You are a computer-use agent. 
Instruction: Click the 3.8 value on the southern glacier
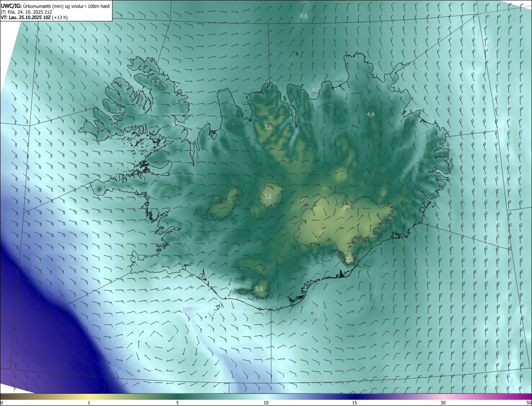click(x=259, y=289)
